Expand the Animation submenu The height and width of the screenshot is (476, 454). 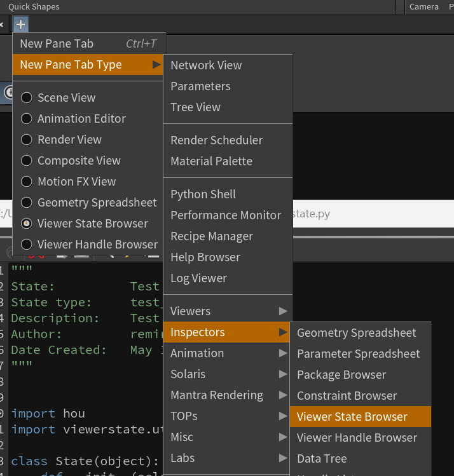click(228, 353)
